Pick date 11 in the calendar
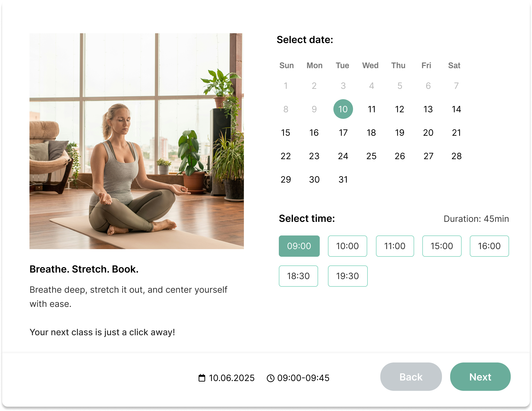This screenshot has width=532, height=411. [372, 109]
